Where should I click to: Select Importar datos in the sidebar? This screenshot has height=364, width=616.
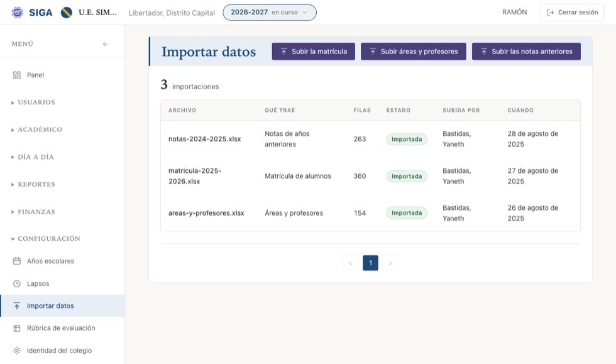[62, 306]
